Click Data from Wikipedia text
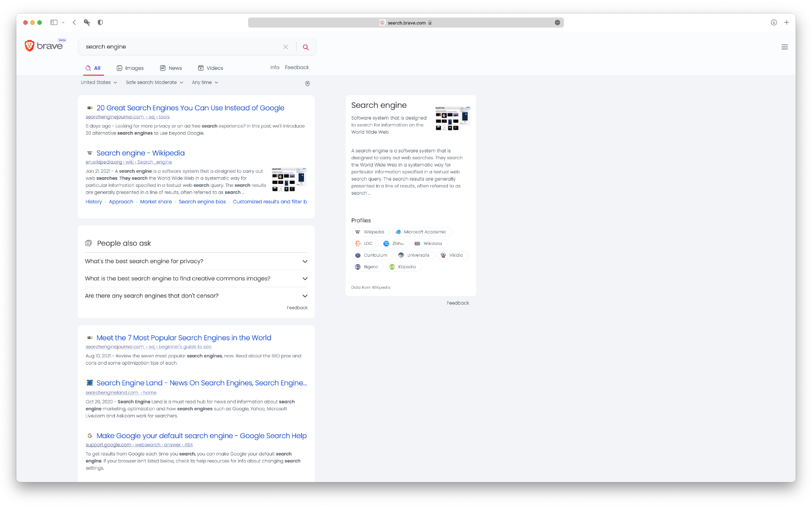 point(370,287)
